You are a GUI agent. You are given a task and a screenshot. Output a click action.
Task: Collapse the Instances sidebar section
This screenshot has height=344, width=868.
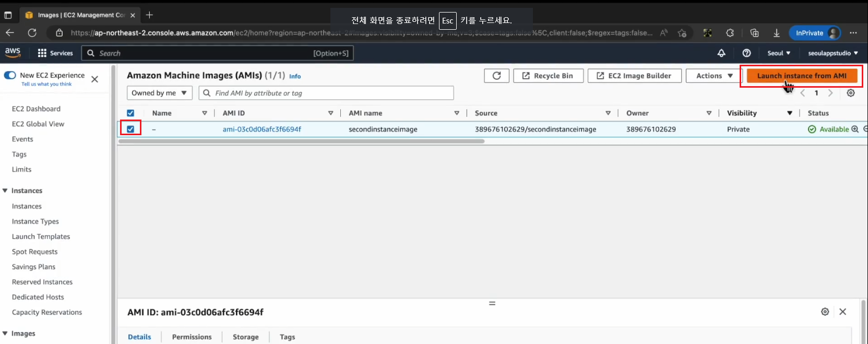coord(5,191)
